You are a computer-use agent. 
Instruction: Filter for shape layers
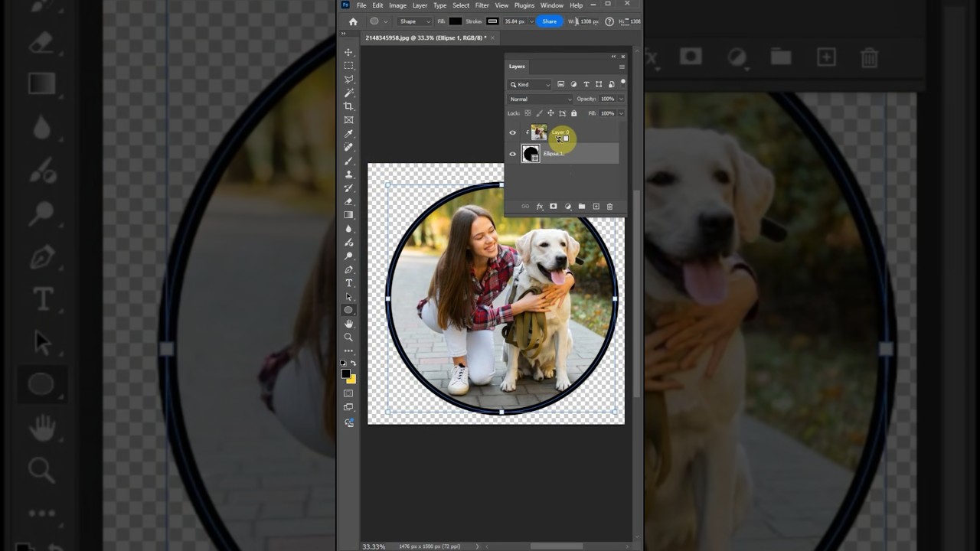click(x=599, y=84)
